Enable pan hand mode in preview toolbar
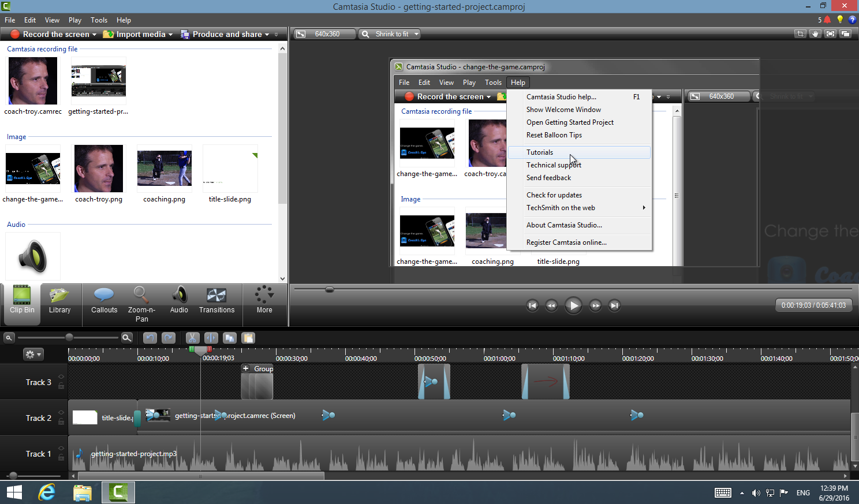 [x=815, y=34]
